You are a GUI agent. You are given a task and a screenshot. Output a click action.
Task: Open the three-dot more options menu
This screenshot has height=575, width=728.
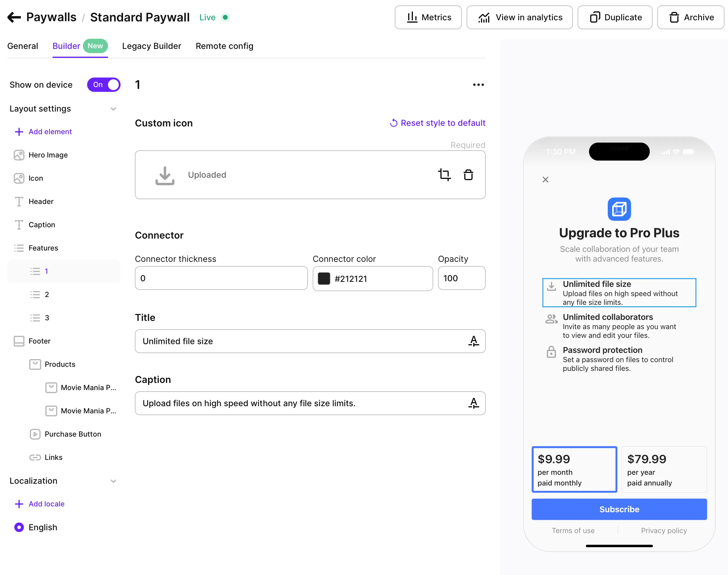[x=478, y=85]
